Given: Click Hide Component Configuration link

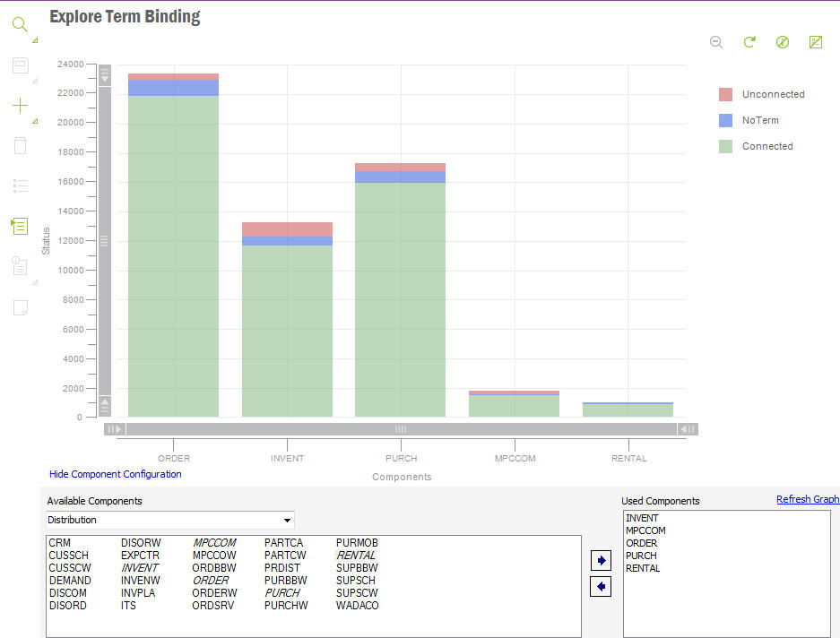Looking at the screenshot, I should click(x=115, y=474).
